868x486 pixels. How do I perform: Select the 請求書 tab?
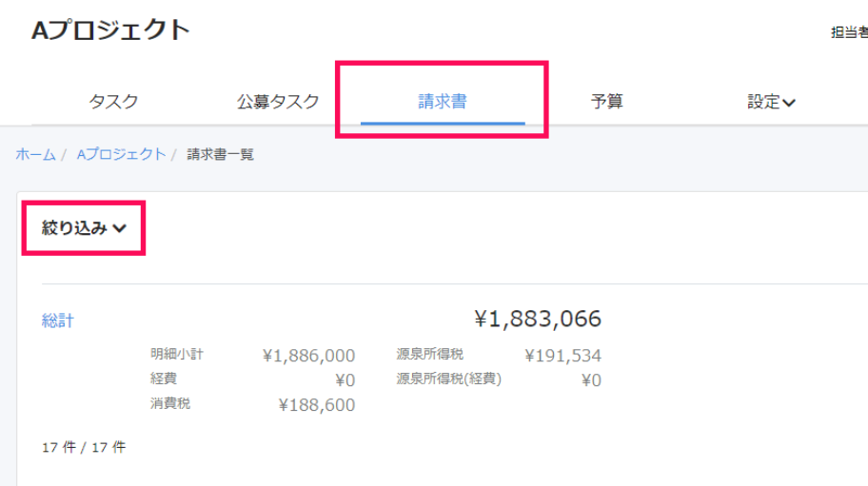pos(443,102)
